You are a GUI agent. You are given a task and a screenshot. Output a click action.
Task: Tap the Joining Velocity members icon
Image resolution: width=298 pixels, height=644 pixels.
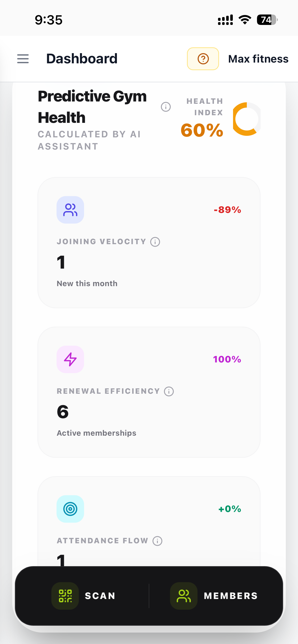pos(70,210)
